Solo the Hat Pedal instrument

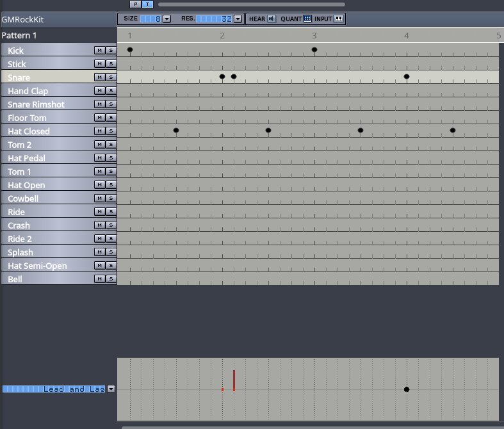(x=111, y=158)
